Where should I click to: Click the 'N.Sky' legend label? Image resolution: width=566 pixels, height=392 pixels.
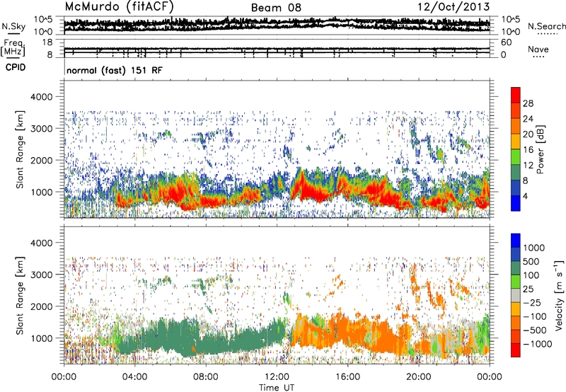(x=13, y=26)
